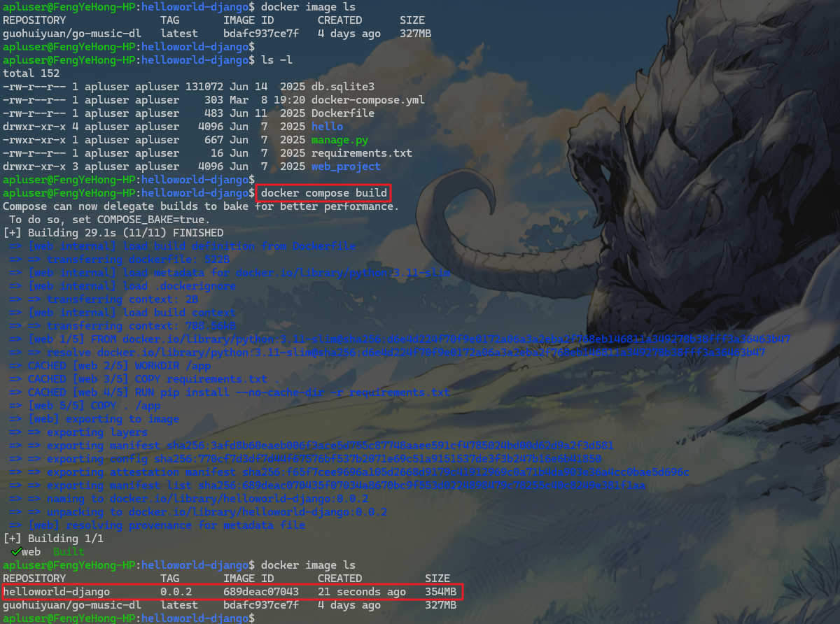This screenshot has width=840, height=624.
Task: Click 131072 file size of db.sqlite3
Action: [x=204, y=87]
